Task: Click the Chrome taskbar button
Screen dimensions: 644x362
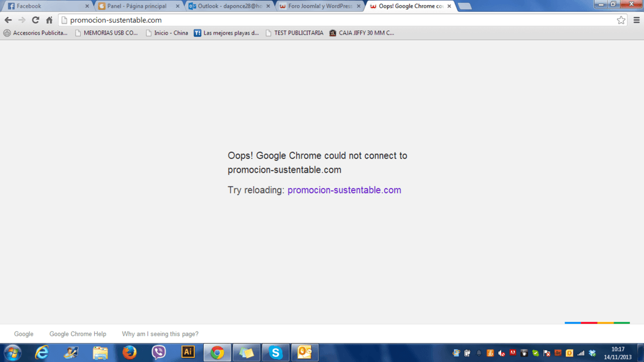Action: point(217,353)
